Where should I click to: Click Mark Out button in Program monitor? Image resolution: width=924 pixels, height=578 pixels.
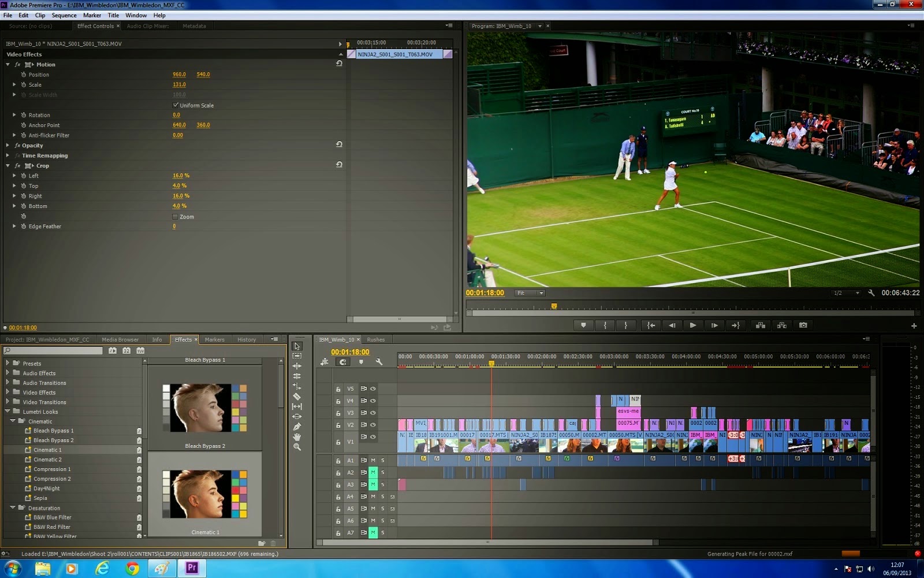[x=625, y=325]
